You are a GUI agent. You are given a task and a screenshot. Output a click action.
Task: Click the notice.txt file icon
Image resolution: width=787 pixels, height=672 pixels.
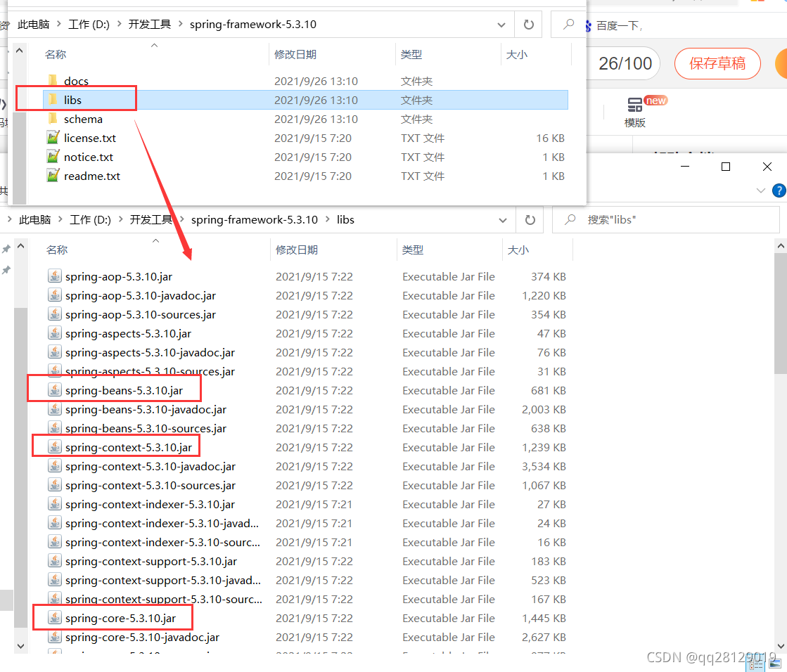coord(53,157)
